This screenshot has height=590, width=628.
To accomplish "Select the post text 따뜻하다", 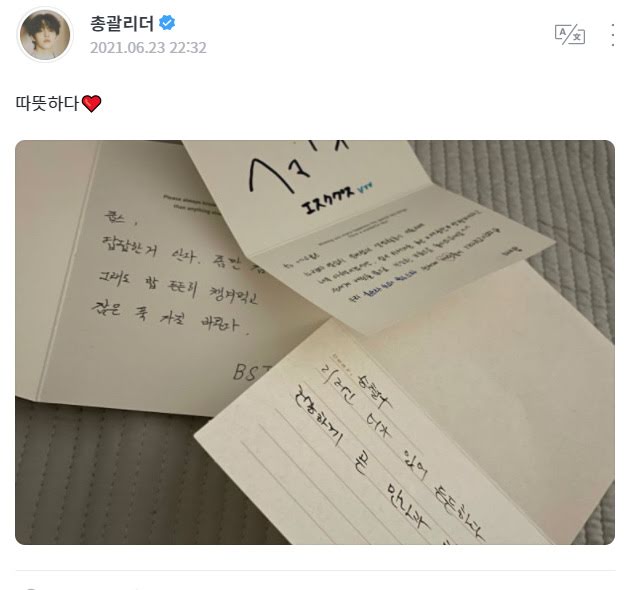I will coord(47,103).
